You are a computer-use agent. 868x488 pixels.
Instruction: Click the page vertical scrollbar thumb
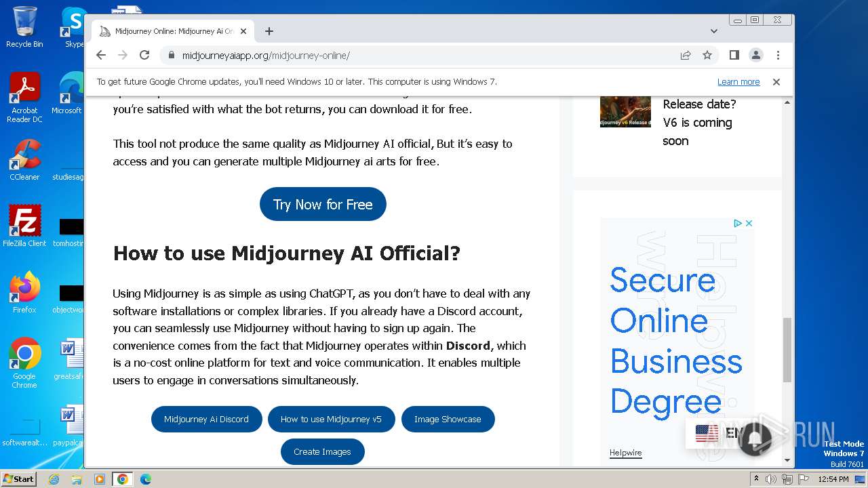787,350
